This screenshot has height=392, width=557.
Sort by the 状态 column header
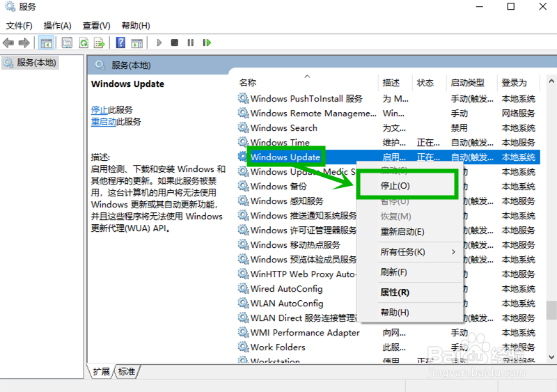(425, 82)
